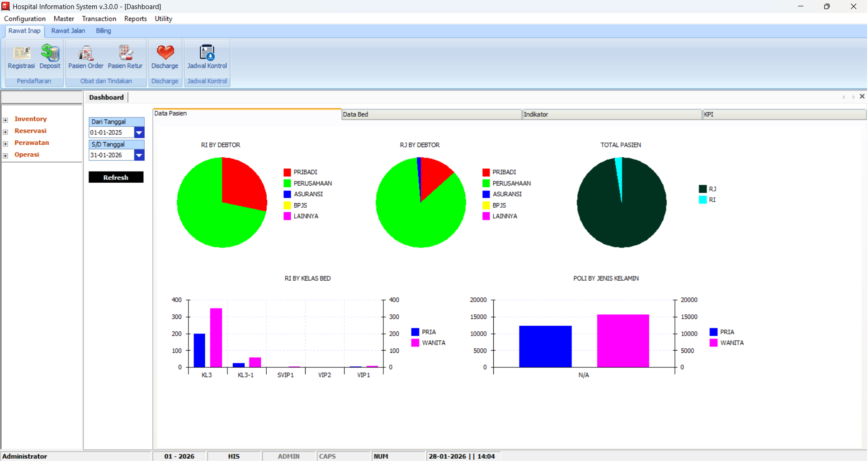Click the Discharge heart icon
868x461 pixels.
point(165,53)
